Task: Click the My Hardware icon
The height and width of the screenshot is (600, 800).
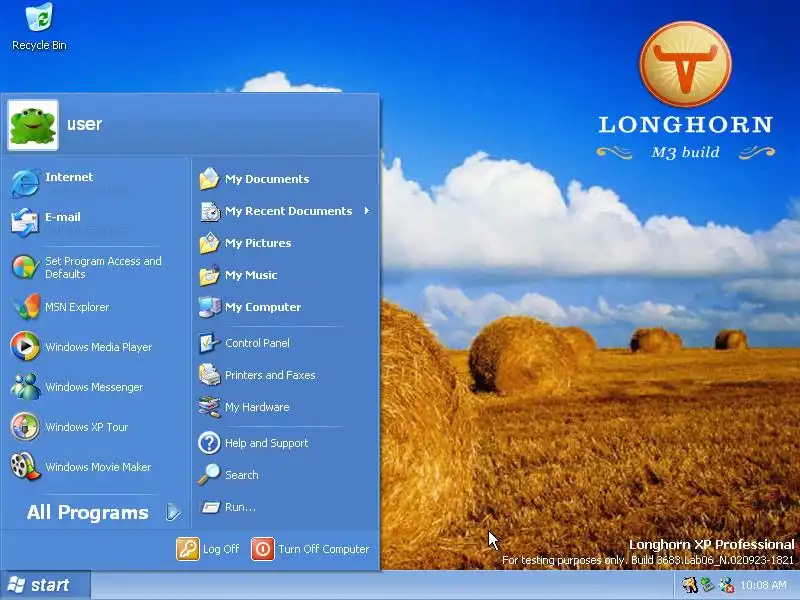Action: pos(209,407)
